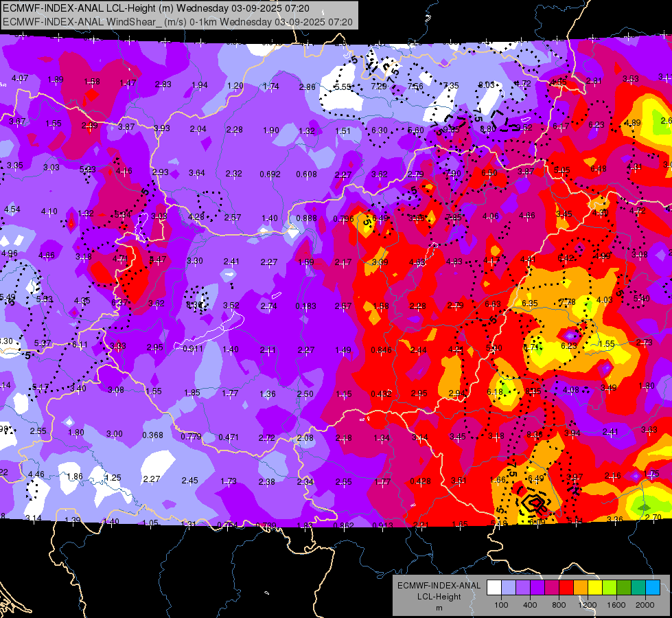Click the wind shear value 7.78
The image size is (672, 618).
(567, 303)
